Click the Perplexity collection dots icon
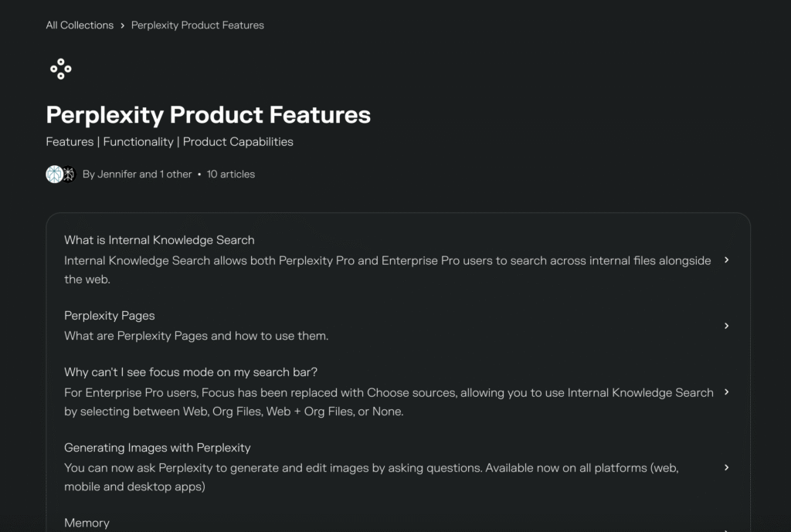Image resolution: width=791 pixels, height=532 pixels. 61,69
